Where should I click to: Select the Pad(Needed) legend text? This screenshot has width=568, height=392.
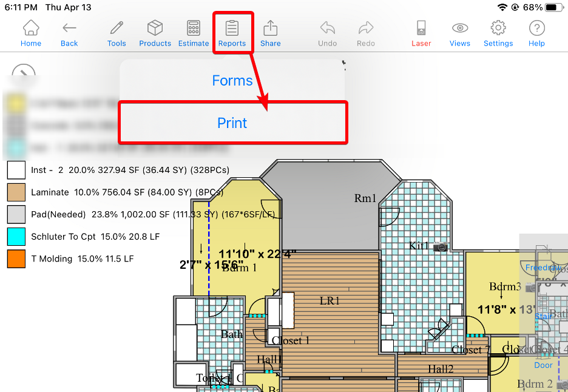[x=153, y=214]
